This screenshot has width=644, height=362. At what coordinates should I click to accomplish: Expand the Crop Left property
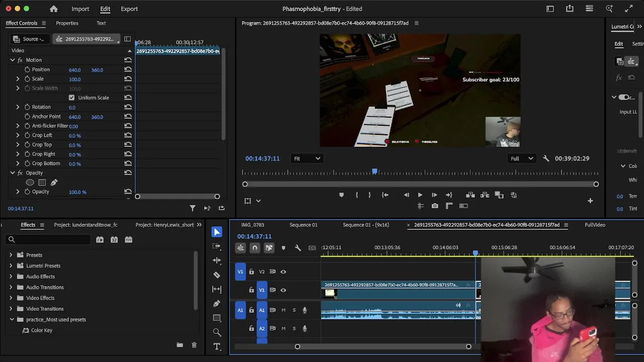(x=18, y=135)
